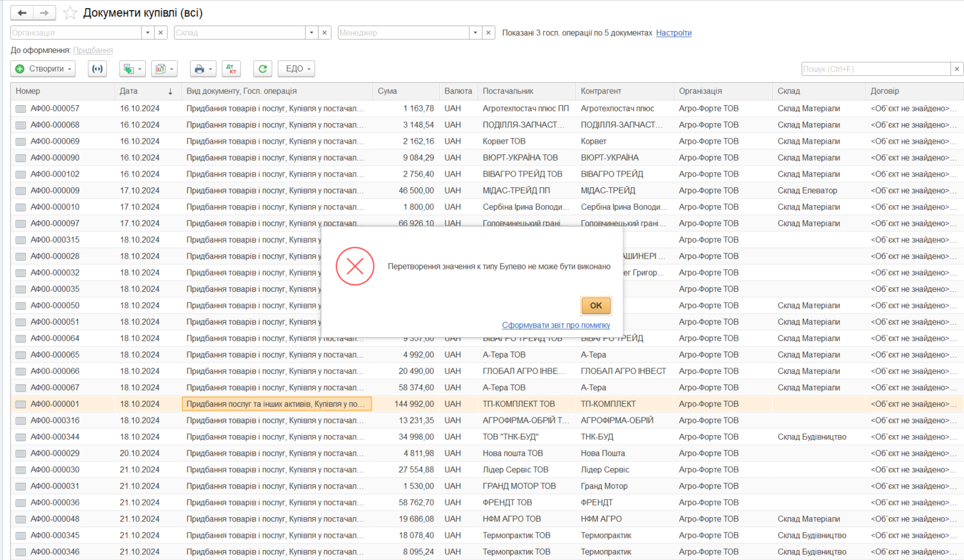The width and height of the screenshot is (964, 560).
Task: Open the Сформувати звіт про помилку link
Action: tap(556, 325)
